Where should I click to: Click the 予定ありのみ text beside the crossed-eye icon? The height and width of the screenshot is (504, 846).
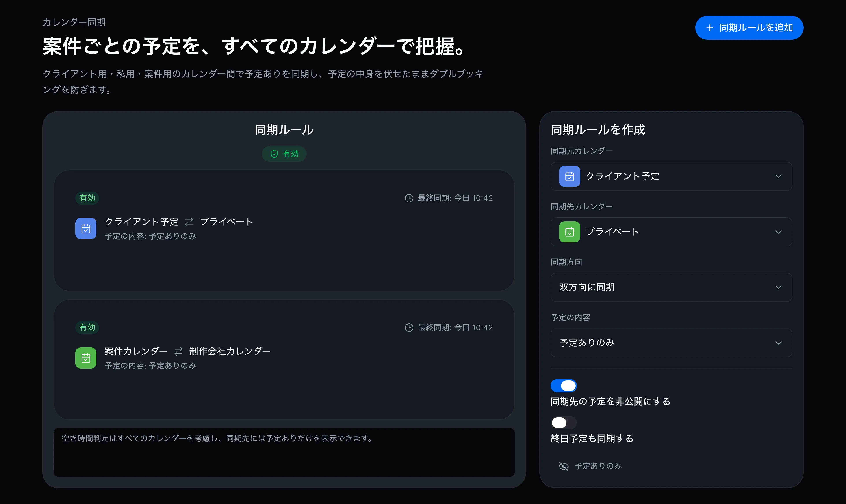(598, 466)
